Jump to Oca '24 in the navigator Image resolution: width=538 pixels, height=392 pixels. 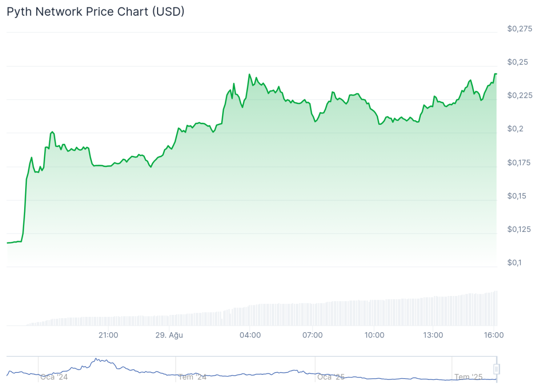tap(54, 377)
